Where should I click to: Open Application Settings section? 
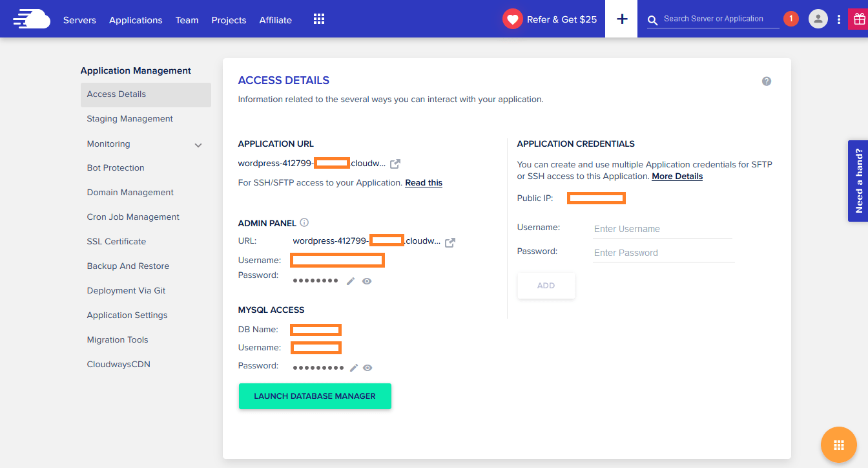tap(127, 315)
